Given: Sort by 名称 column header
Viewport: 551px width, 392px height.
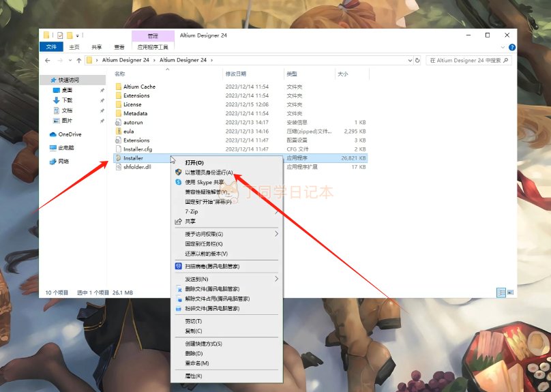Looking at the screenshot, I should pos(168,74).
